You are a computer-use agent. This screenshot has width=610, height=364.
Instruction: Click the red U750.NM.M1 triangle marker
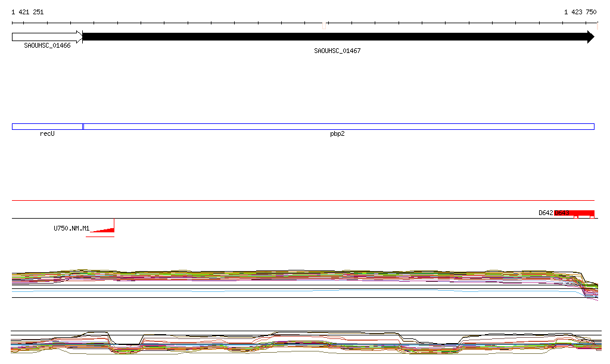(107, 229)
